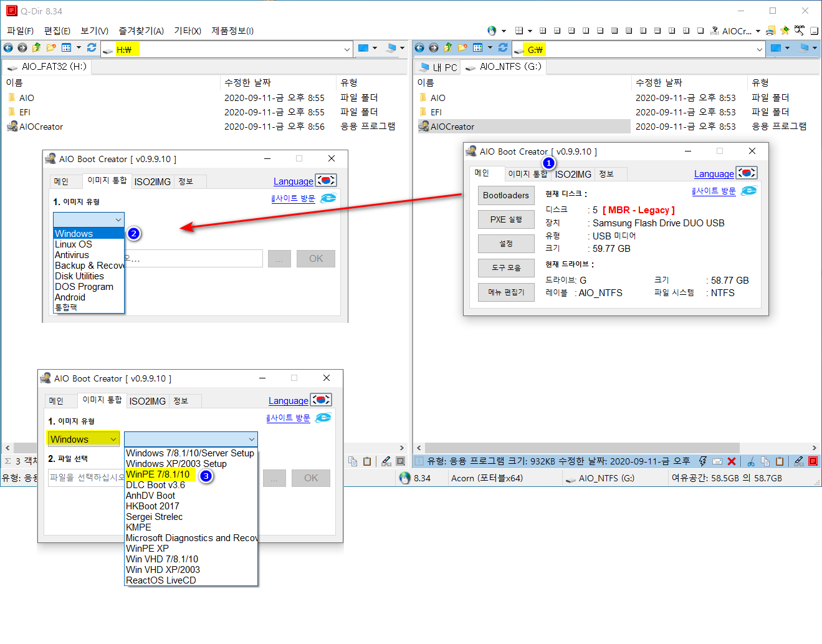Select Sergei Strelec in dropdown list
The image size is (822, 644).
[x=191, y=517]
